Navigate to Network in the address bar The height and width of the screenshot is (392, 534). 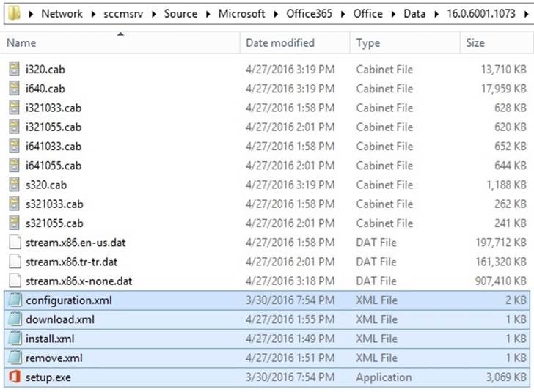coord(62,14)
